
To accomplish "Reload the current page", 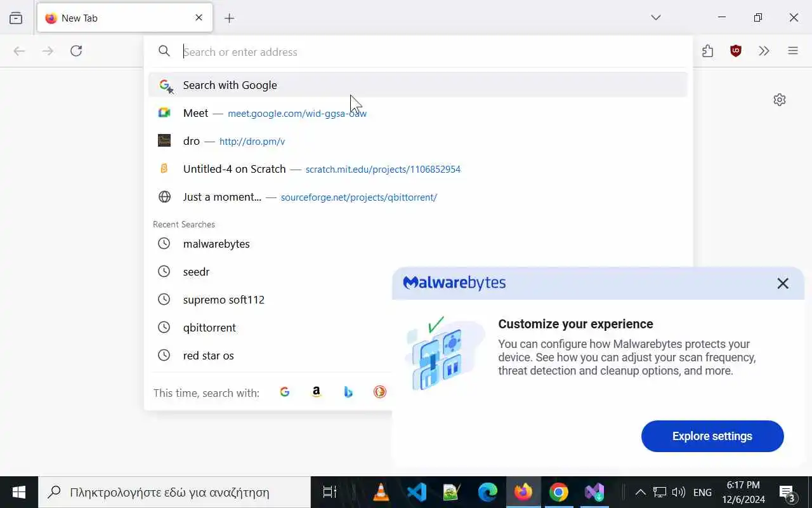I will tap(76, 51).
